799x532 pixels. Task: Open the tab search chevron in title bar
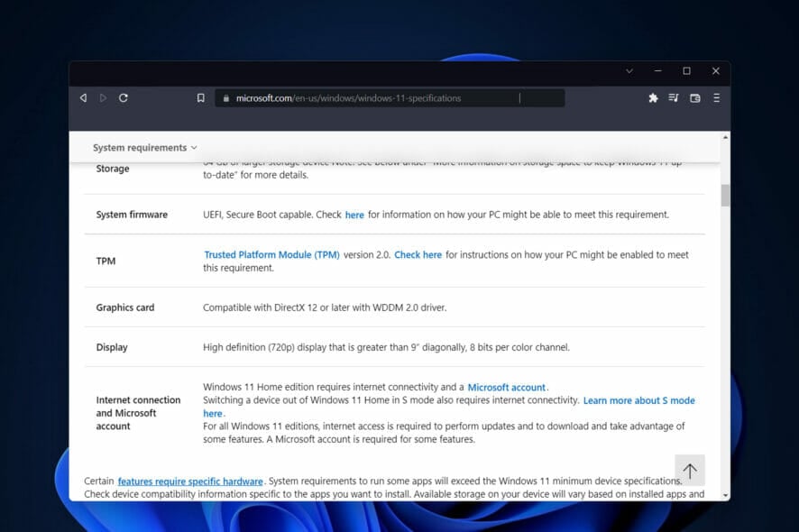coord(629,70)
